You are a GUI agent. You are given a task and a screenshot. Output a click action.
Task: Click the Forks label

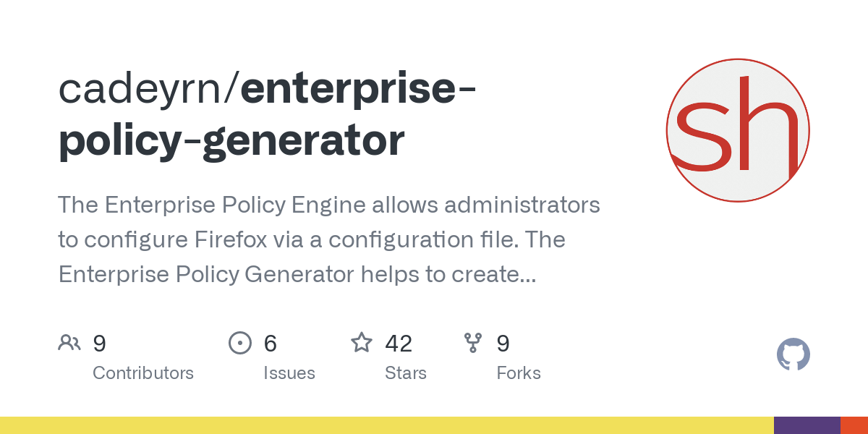click(519, 373)
